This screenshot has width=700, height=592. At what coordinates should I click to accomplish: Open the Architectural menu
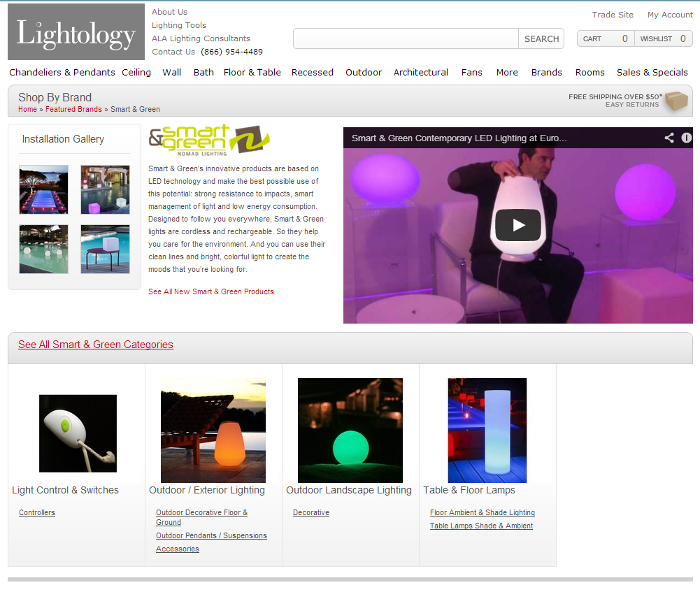pyautogui.click(x=420, y=72)
